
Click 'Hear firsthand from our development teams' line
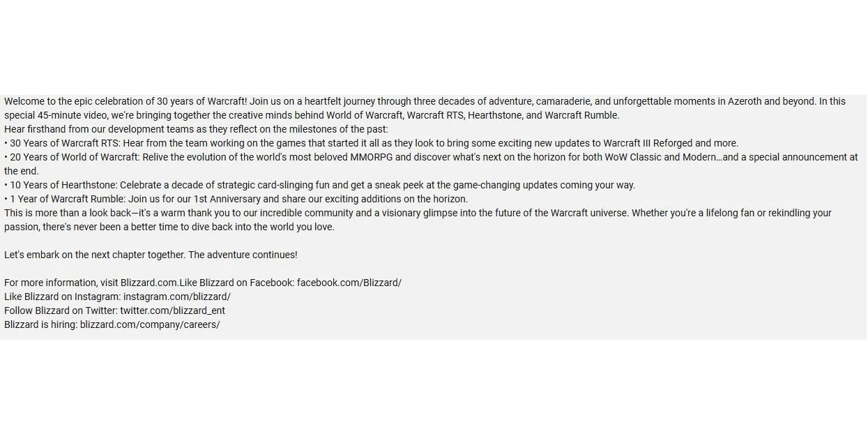(196, 129)
